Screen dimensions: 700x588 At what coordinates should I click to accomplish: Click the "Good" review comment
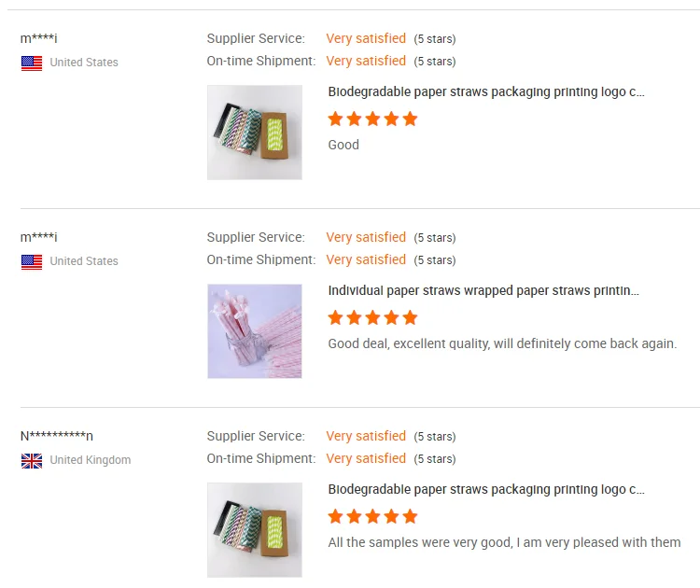tap(343, 145)
